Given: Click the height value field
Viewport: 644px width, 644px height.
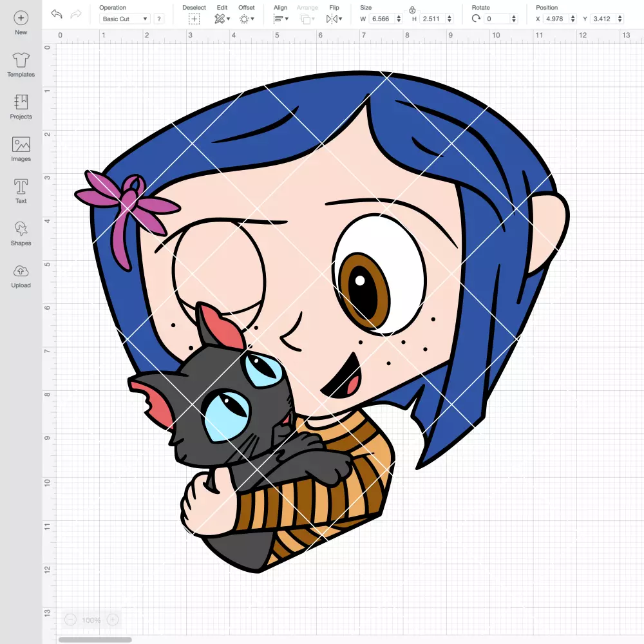Looking at the screenshot, I should 433,19.
